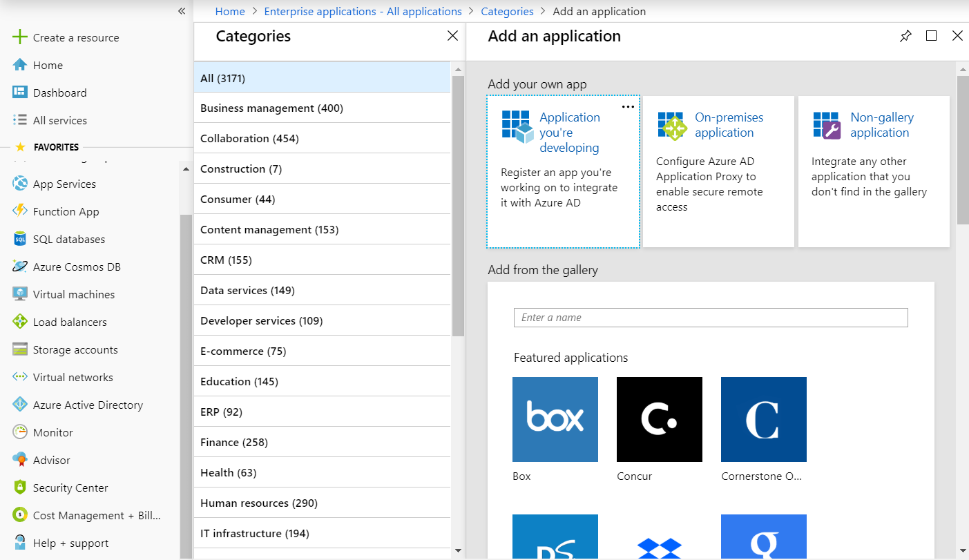Select Construction (7) category

click(322, 168)
